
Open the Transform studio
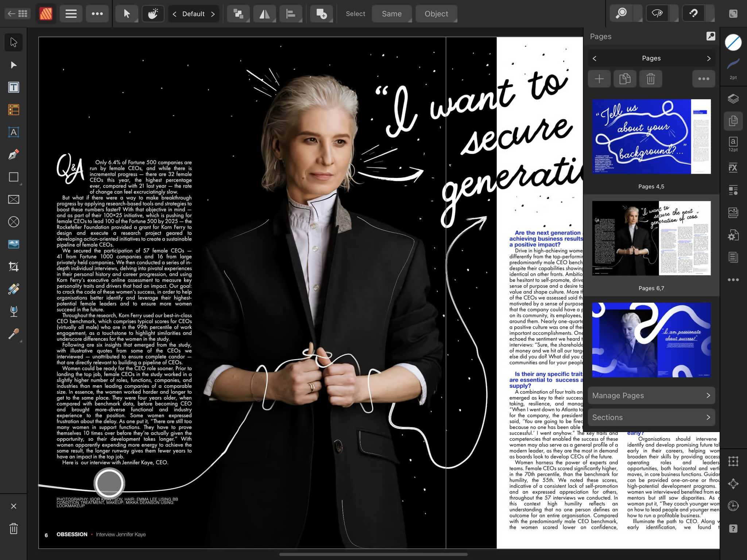(733, 461)
